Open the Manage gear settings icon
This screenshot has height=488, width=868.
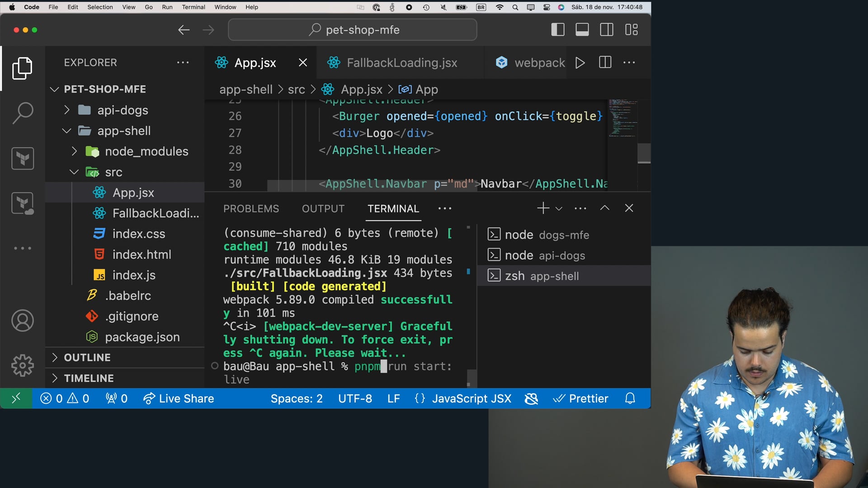22,365
